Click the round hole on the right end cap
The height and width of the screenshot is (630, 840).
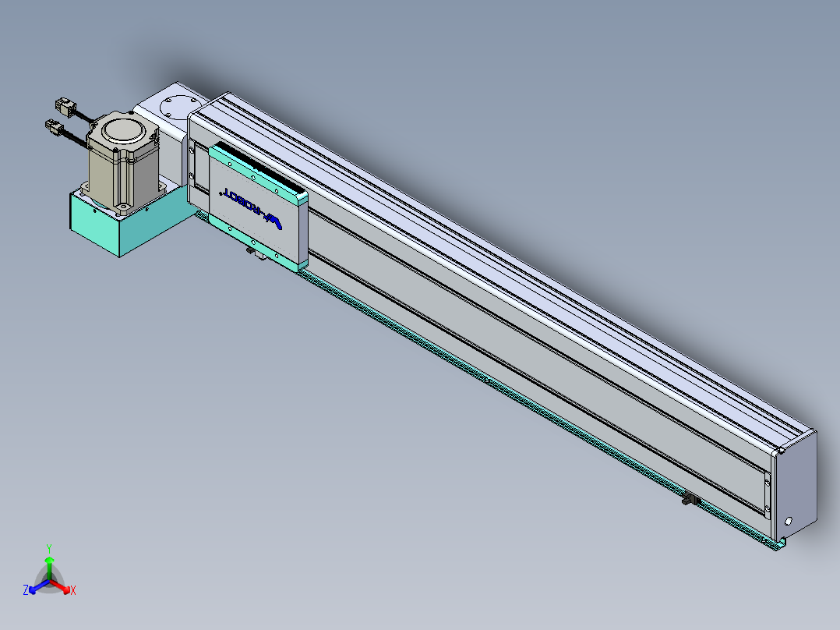click(788, 521)
